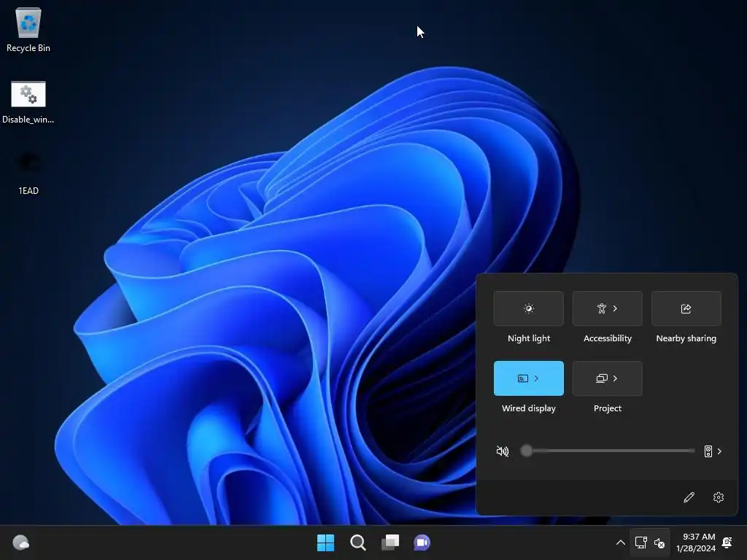Open all settings via the gear icon
Screen dimensions: 747x560
click(719, 497)
